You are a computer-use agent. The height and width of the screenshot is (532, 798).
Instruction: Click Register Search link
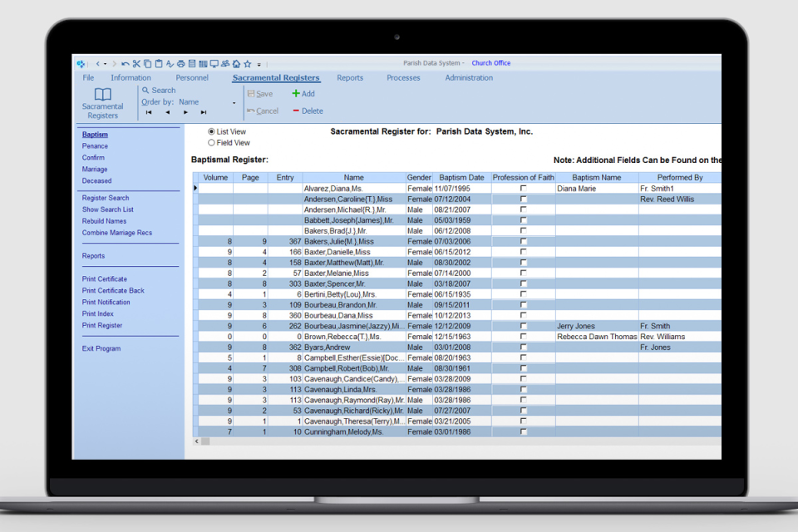[106, 198]
